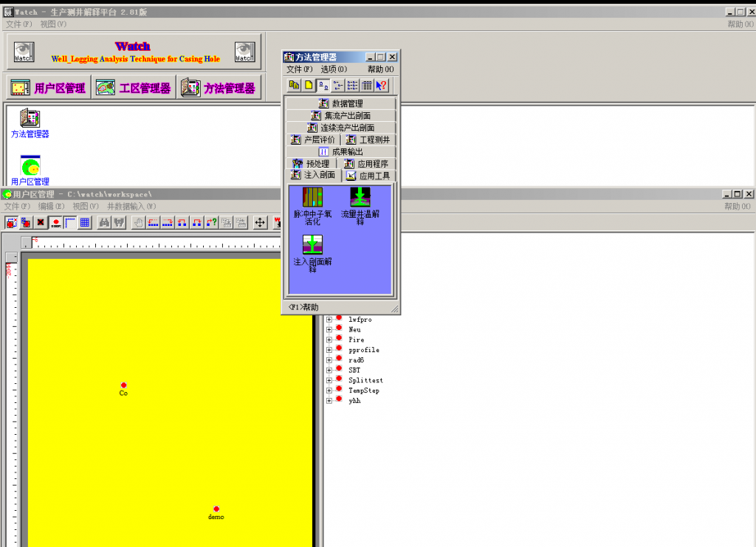
Task: Select the 成果输出 tab
Action: 341,151
